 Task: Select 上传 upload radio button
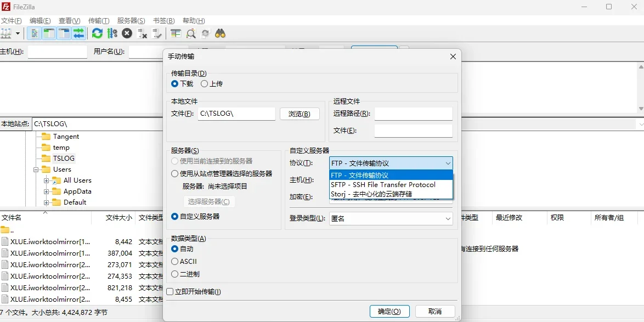204,84
